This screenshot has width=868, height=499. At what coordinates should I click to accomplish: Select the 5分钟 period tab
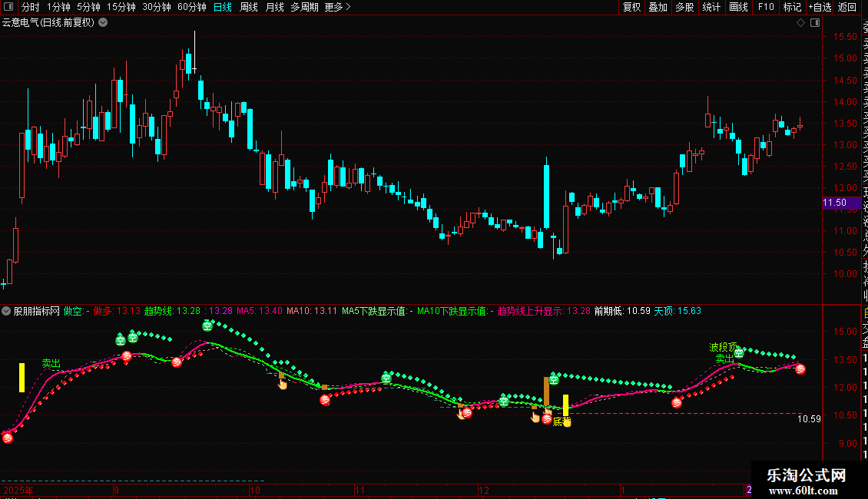[88, 7]
